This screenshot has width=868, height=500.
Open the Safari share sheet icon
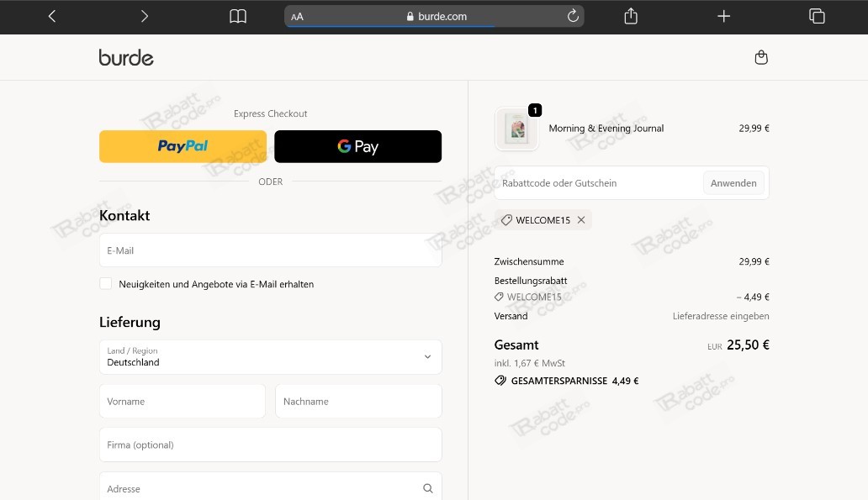tap(631, 16)
